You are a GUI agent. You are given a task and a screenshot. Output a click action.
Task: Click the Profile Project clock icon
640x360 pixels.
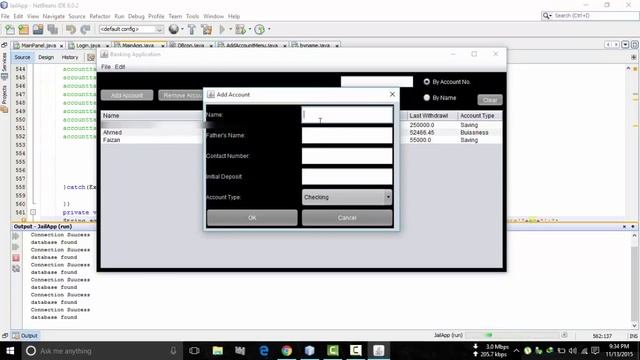[260, 29]
